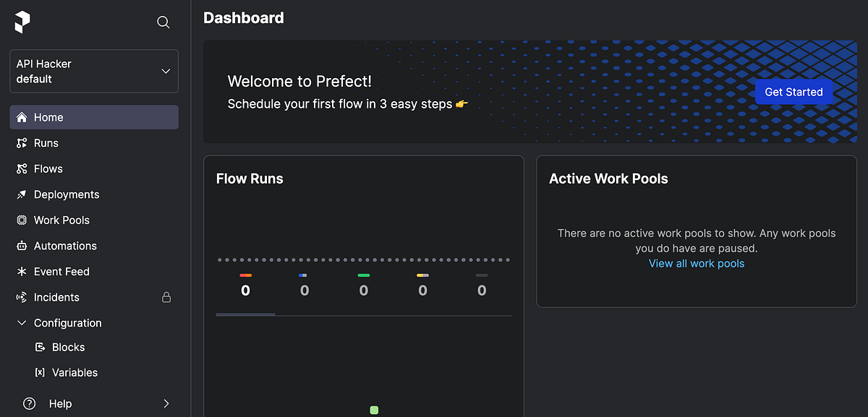Image resolution: width=868 pixels, height=417 pixels.
Task: Collapse the Configuration section chevron
Action: tap(21, 323)
